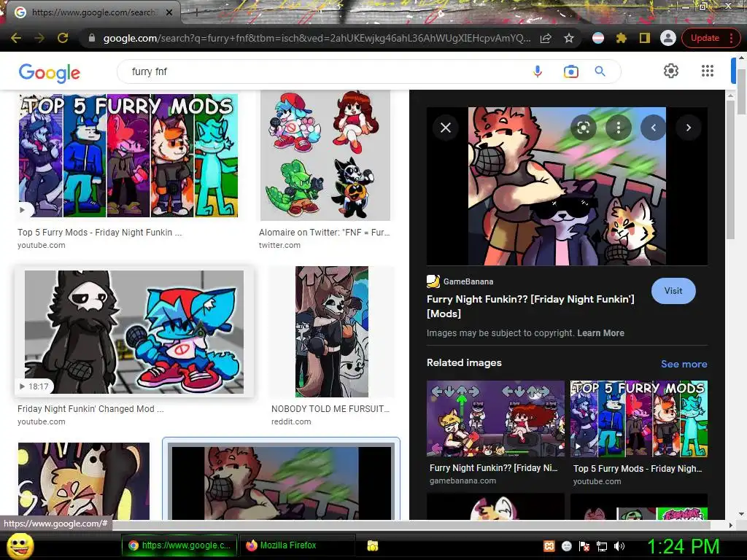The height and width of the screenshot is (560, 747).
Task: Close the google.com search tab
Action: 169,12
